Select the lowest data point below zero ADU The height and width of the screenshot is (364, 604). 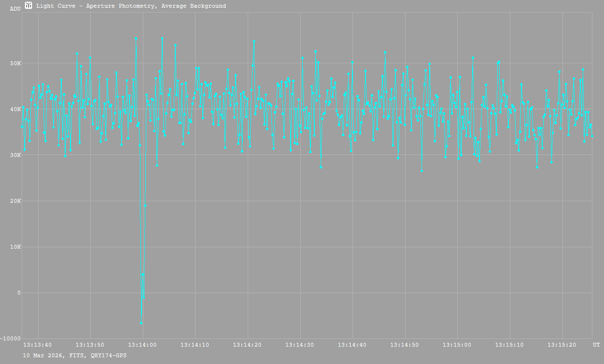point(141,323)
